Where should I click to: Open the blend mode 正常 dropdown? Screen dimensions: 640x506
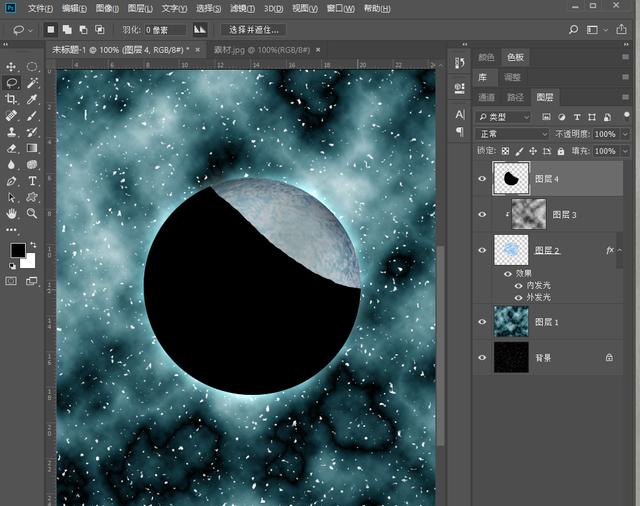coord(513,133)
